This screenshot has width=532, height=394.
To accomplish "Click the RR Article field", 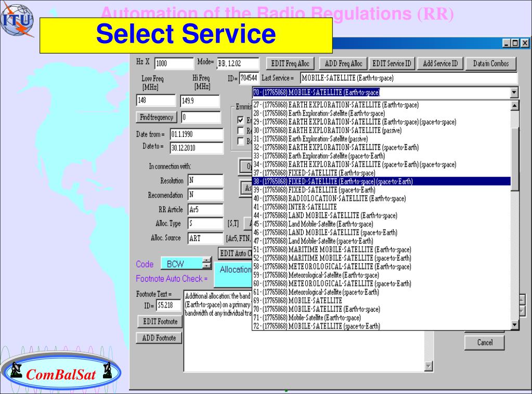I will point(205,210).
